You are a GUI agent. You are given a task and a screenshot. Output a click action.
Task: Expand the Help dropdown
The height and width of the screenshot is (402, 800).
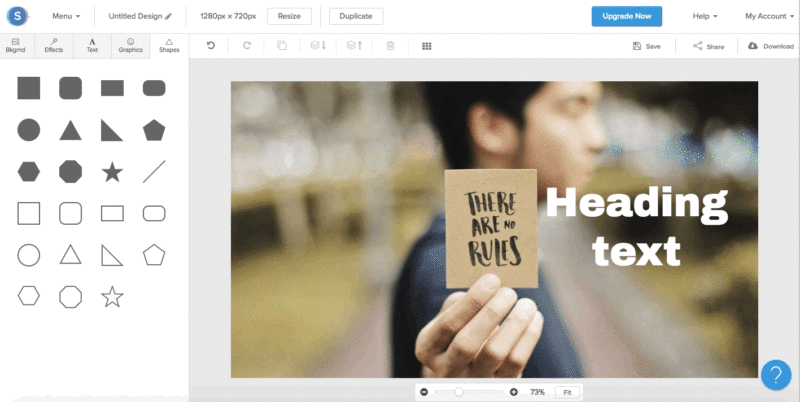point(706,16)
